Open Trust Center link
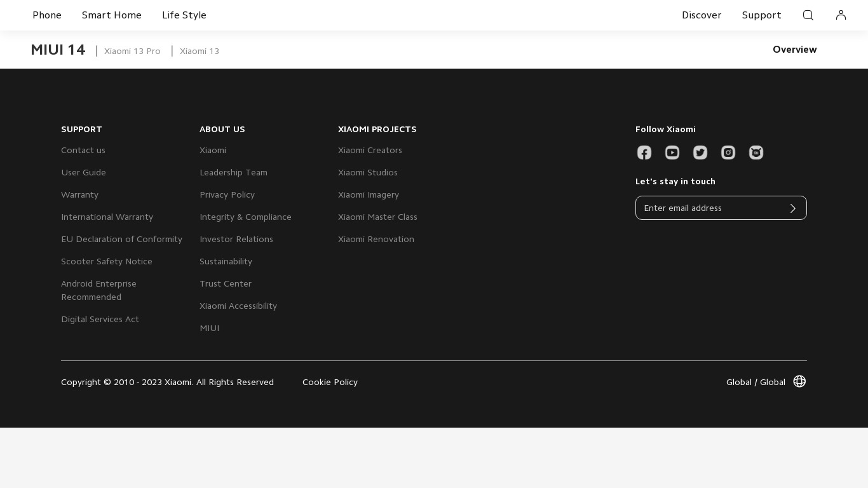This screenshot has height=488, width=868. pos(226,283)
